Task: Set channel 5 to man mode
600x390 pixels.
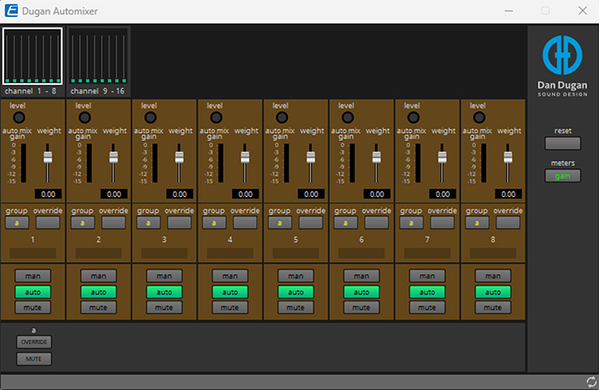Action: pos(296,276)
